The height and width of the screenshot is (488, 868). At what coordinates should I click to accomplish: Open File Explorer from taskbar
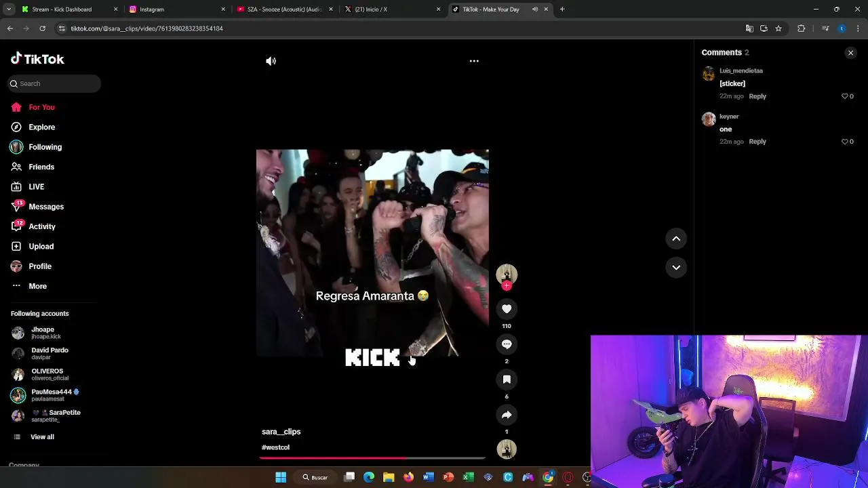389,477
